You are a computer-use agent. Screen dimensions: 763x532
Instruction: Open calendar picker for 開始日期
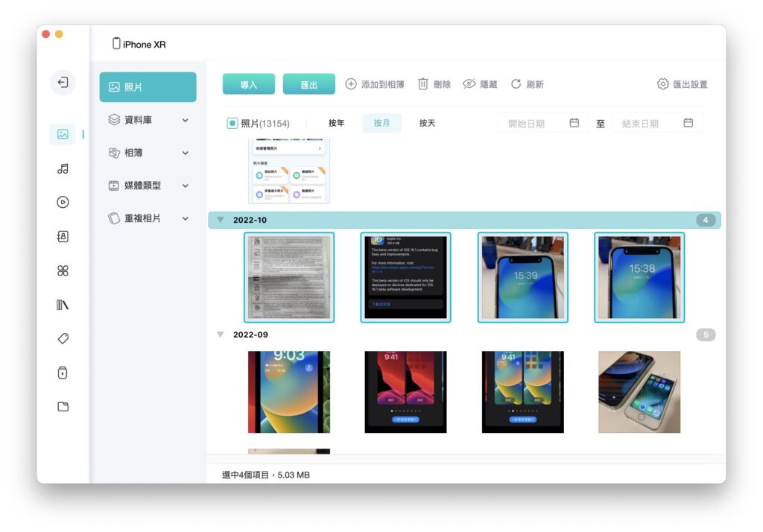click(574, 123)
